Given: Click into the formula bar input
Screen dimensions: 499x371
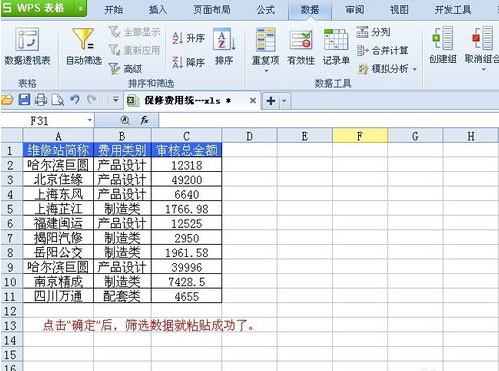Looking at the screenshot, I should point(328,120).
